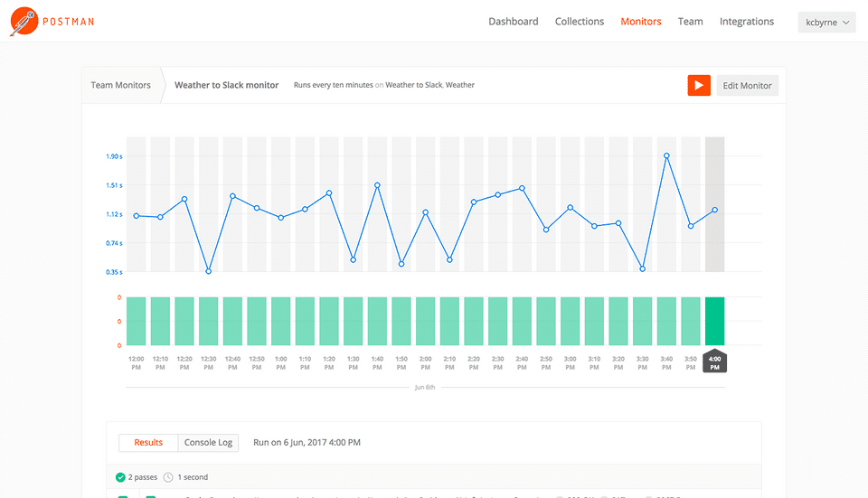
Task: Click 'Runs every ten minutes' text
Action: (334, 85)
